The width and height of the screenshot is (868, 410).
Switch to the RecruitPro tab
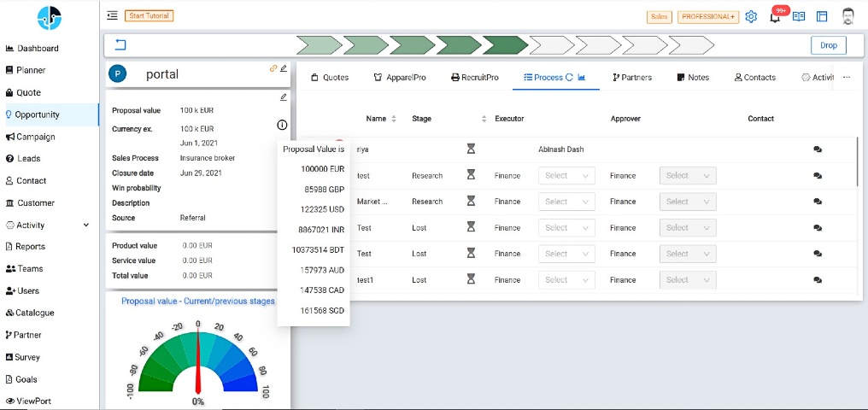tap(475, 78)
